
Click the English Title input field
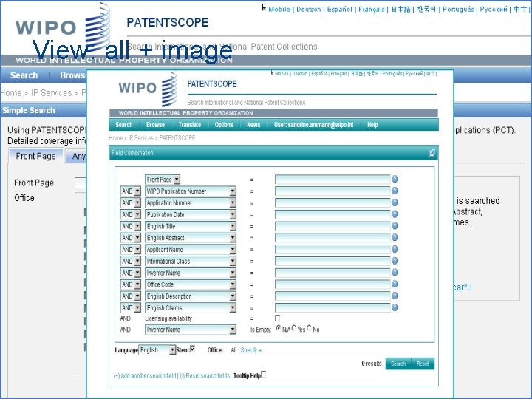pyautogui.click(x=332, y=226)
